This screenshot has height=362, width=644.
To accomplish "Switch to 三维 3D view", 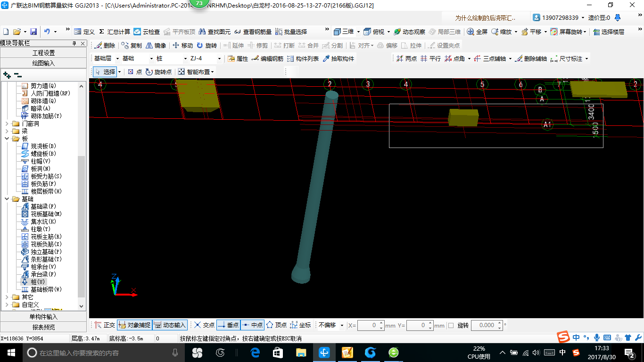I will (344, 32).
